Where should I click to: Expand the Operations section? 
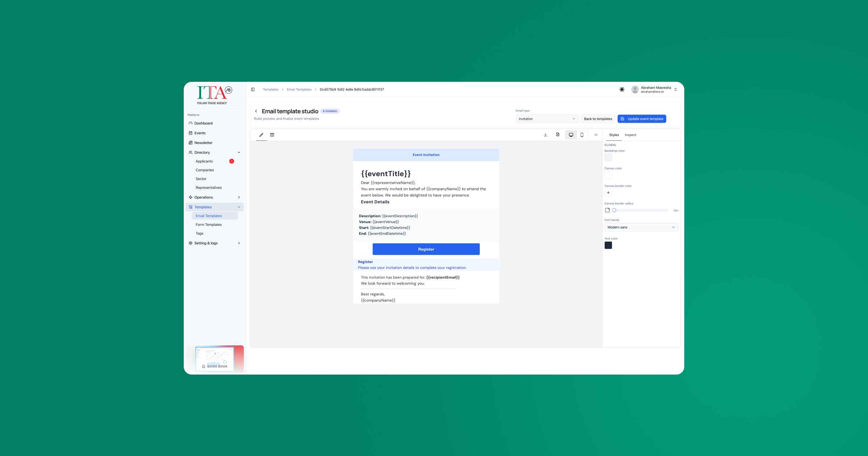coord(215,197)
